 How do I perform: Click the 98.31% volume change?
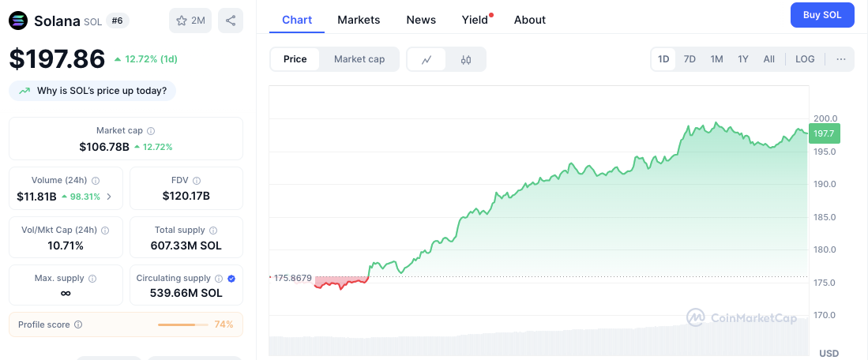tap(81, 197)
